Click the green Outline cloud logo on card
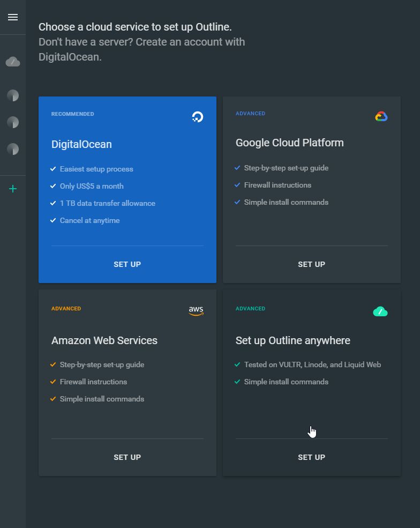The width and height of the screenshot is (420, 528). (380, 311)
